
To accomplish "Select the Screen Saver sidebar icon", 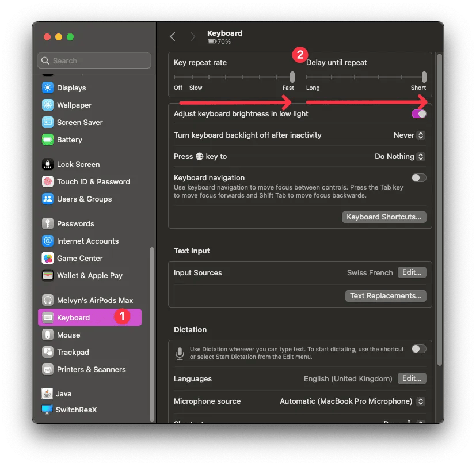I will pos(48,123).
